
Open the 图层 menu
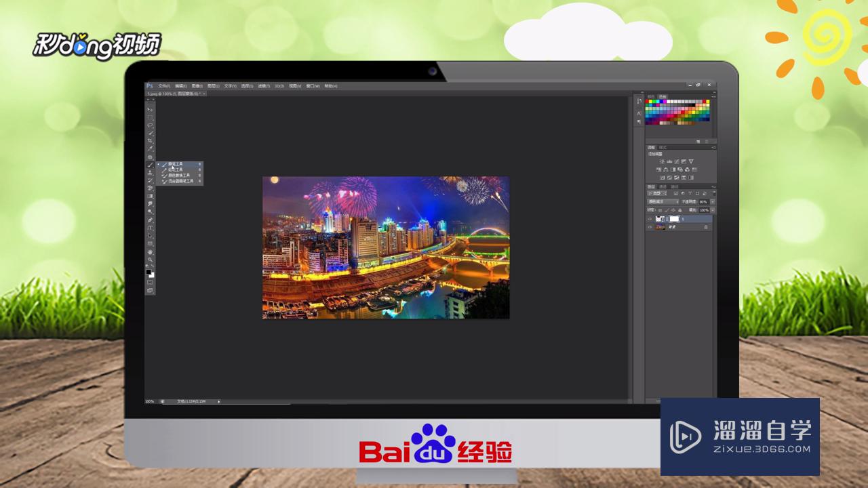pyautogui.click(x=213, y=86)
